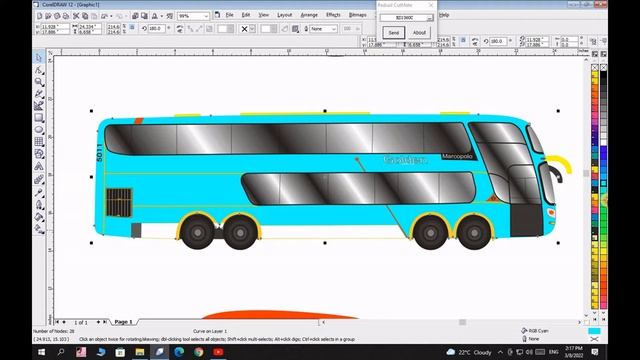This screenshot has width=640, height=360.
Task: Select the Rectangle tool in toolbox
Action: (x=39, y=118)
